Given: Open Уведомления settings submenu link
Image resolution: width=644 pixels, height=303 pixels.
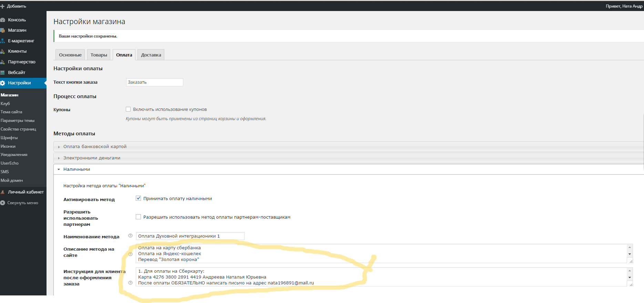Looking at the screenshot, I should (x=14, y=155).
